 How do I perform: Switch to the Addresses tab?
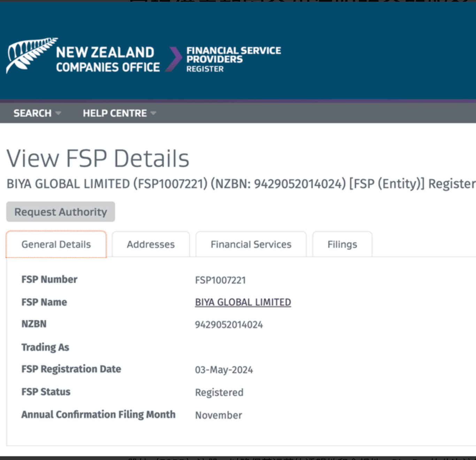pyautogui.click(x=151, y=244)
